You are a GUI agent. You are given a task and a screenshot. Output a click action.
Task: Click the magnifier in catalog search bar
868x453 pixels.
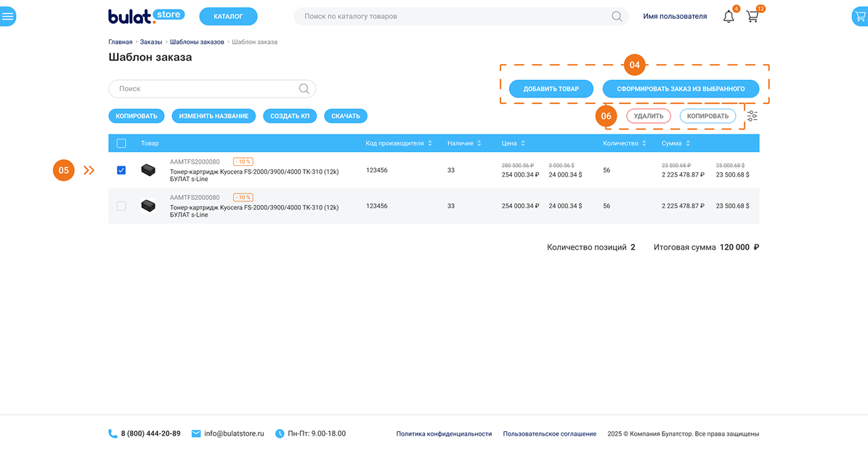click(x=617, y=16)
